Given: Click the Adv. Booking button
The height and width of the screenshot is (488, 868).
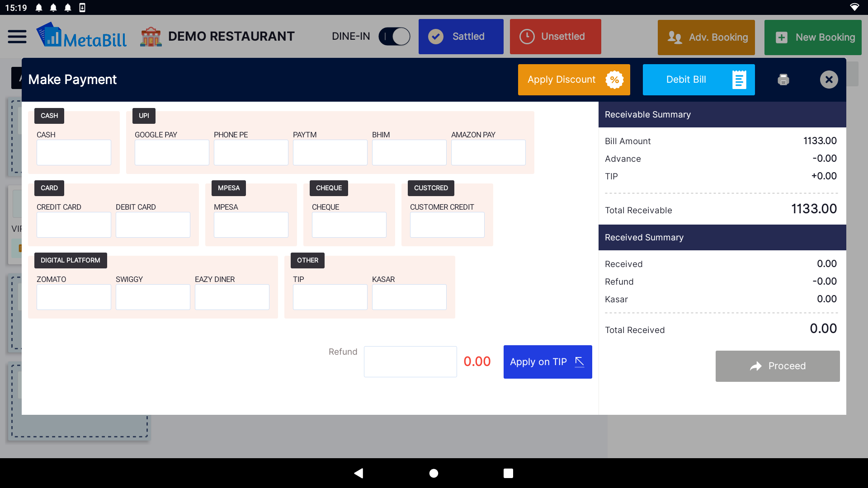Looking at the screenshot, I should coord(706,38).
